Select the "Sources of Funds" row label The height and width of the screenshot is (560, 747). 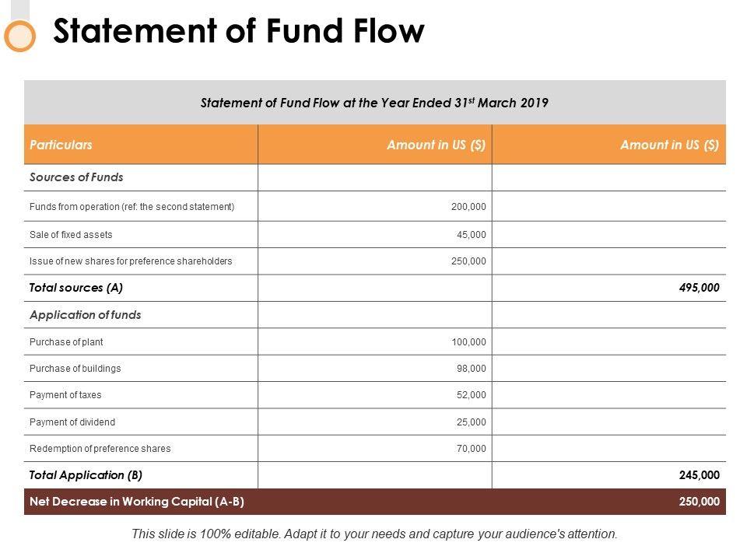click(x=76, y=177)
